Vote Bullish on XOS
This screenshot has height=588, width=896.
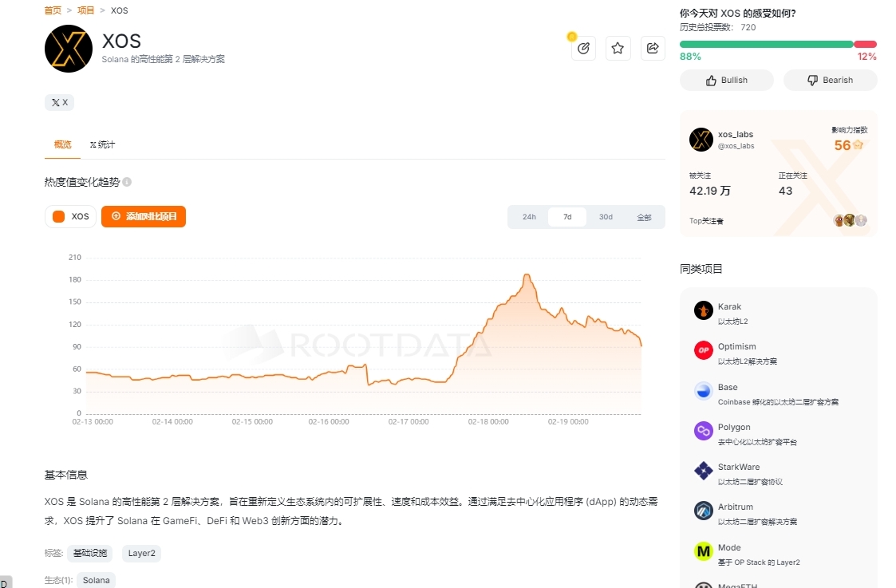(726, 80)
